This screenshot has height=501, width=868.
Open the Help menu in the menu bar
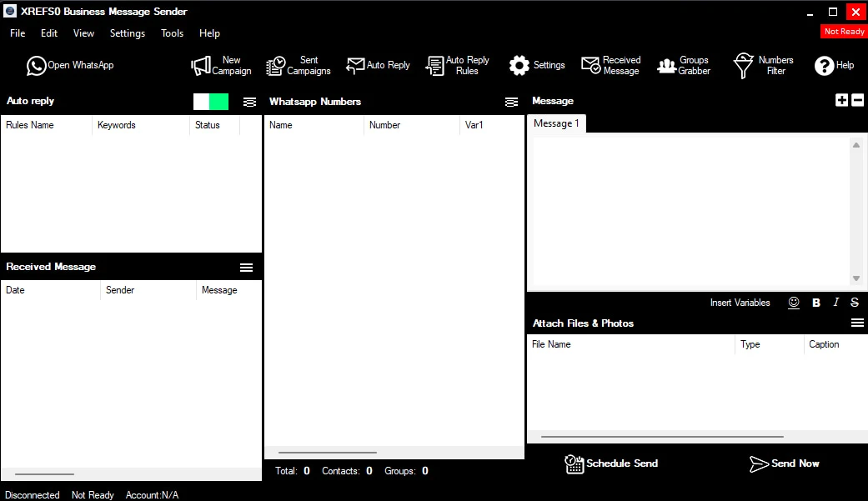coord(210,33)
